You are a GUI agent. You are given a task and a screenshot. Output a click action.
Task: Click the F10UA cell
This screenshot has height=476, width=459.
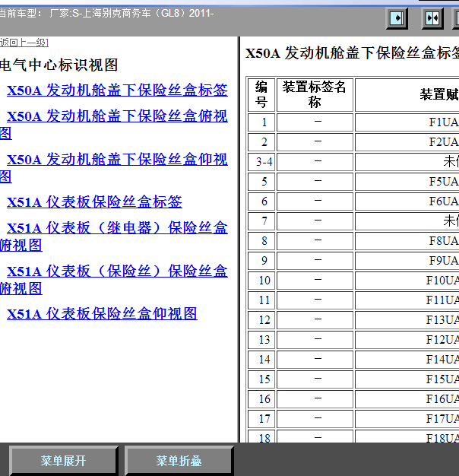407,281
